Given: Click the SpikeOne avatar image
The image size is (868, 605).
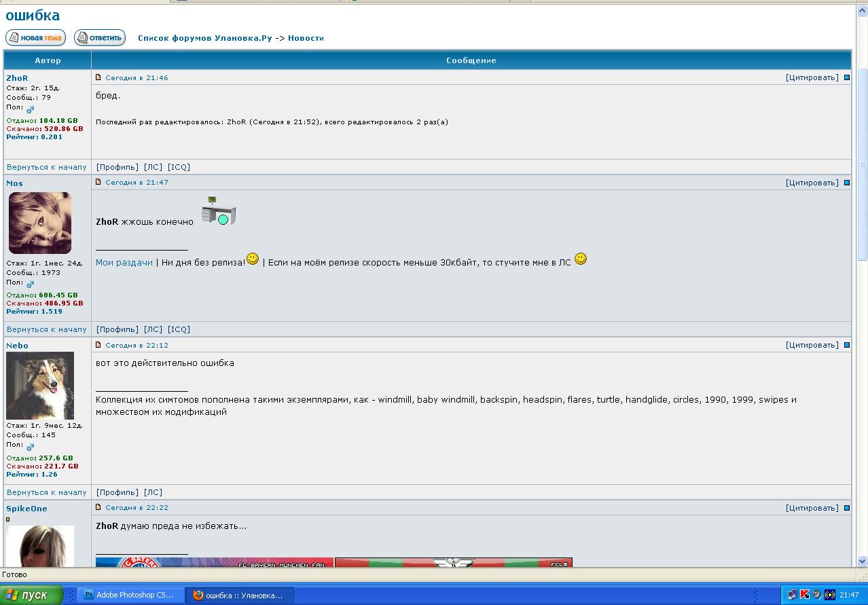Looking at the screenshot, I should point(40,545).
